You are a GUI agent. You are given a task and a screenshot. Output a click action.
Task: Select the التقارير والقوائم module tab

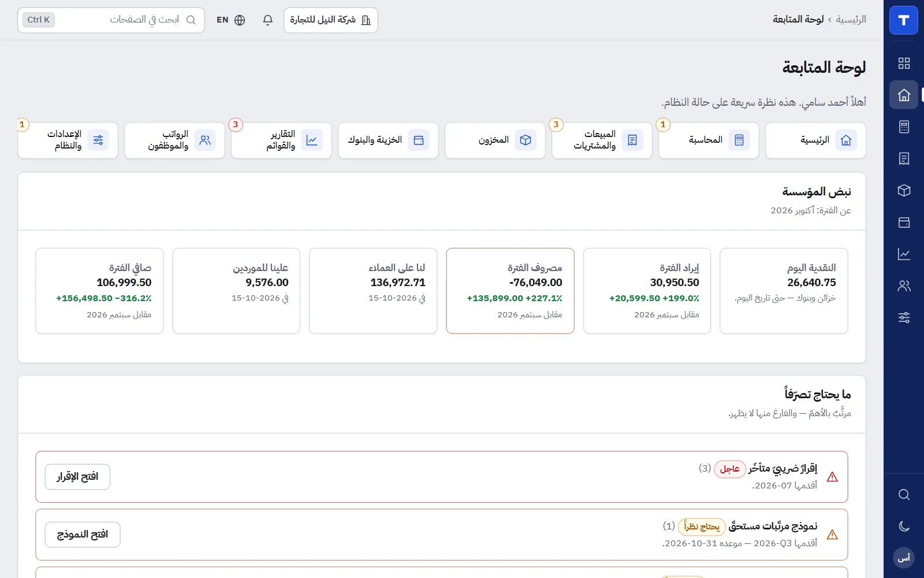(281, 140)
